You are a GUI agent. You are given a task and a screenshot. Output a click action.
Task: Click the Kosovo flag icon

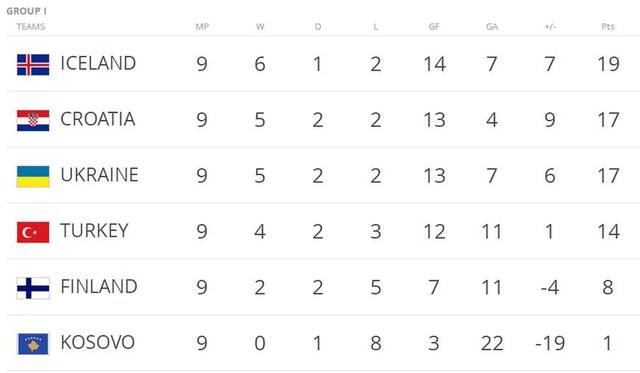click(x=33, y=344)
